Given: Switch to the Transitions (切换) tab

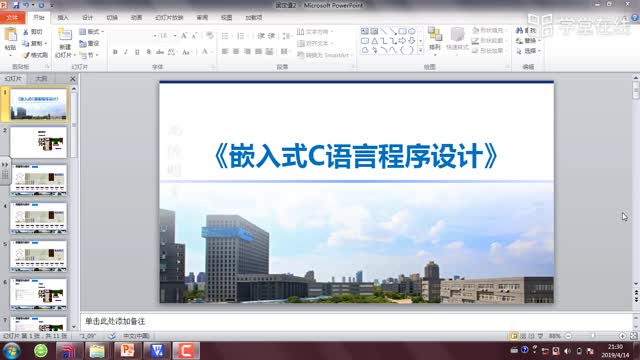Looking at the screenshot, I should (112, 18).
